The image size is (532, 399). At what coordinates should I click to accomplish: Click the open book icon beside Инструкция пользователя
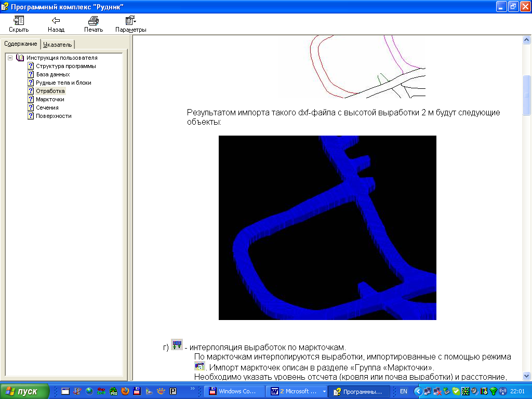point(20,58)
